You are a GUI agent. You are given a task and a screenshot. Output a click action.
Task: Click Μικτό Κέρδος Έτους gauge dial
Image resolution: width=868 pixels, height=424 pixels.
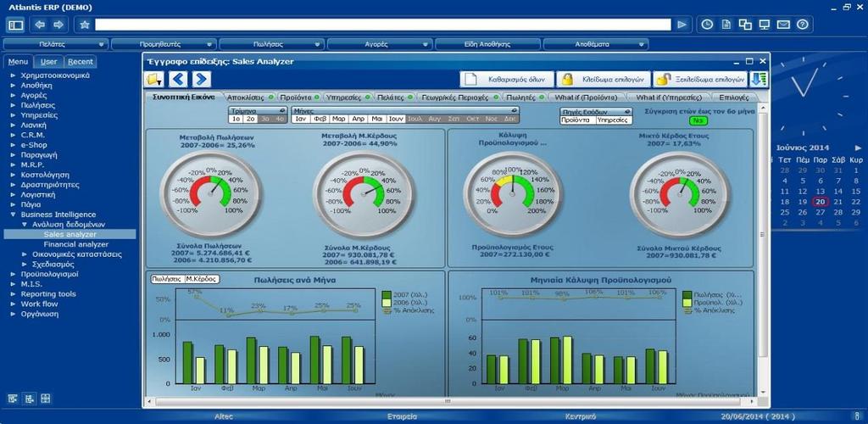[680, 193]
